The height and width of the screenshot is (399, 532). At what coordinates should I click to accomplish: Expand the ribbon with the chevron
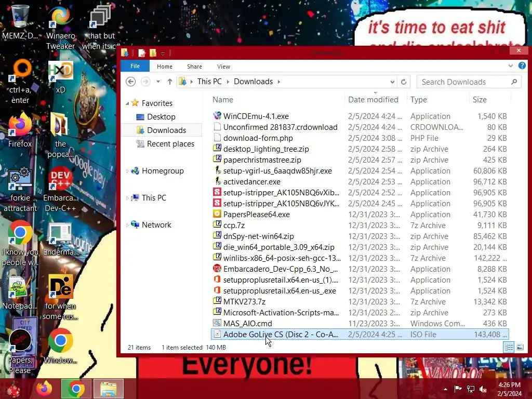click(510, 66)
